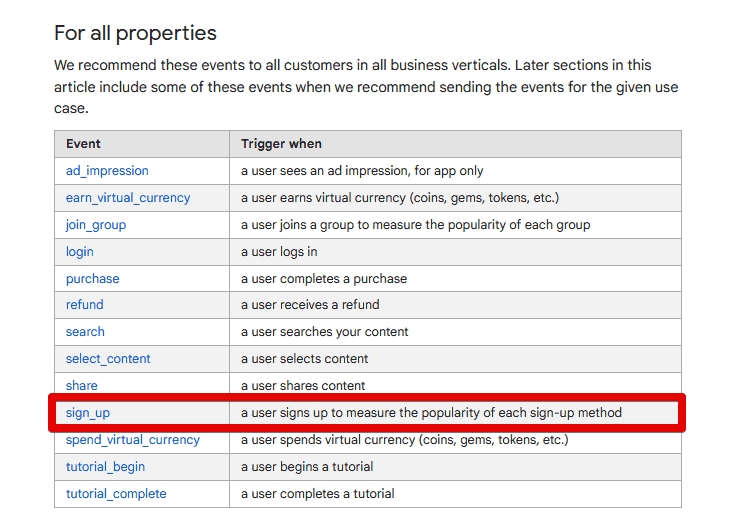The width and height of the screenshot is (736, 528).
Task: Open the search event link
Action: click(85, 332)
